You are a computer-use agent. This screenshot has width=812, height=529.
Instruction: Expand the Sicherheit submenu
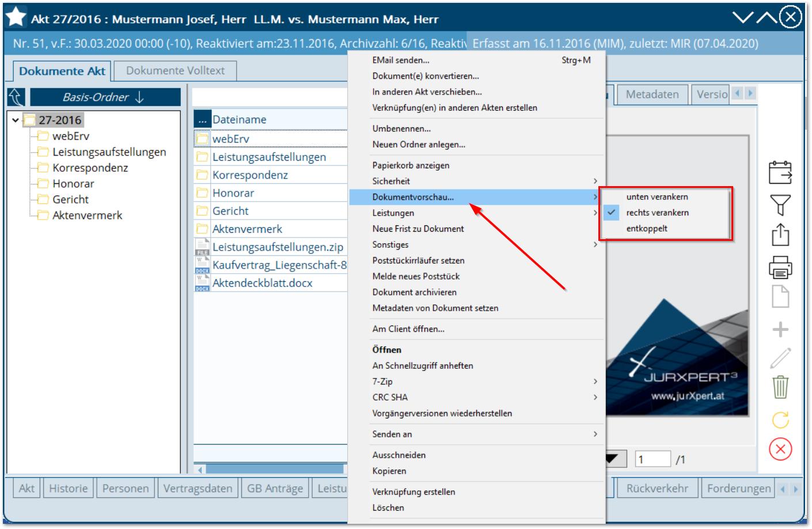pyautogui.click(x=476, y=182)
